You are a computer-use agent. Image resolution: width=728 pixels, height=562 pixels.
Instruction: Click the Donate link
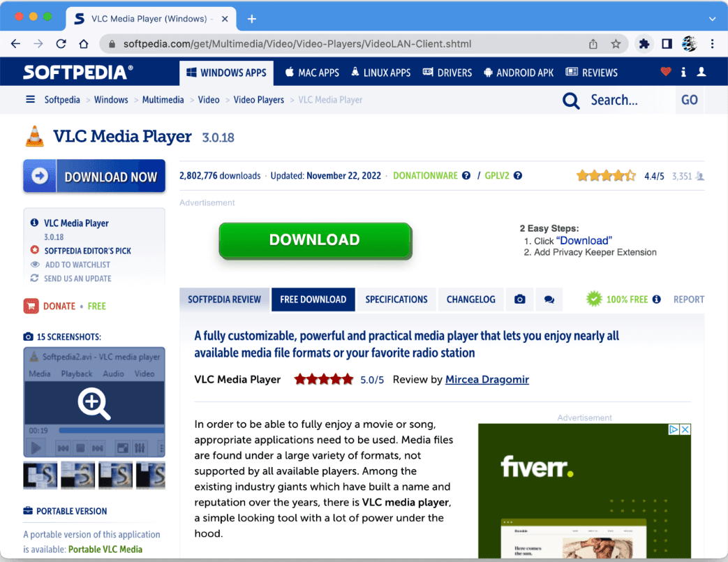coord(59,306)
